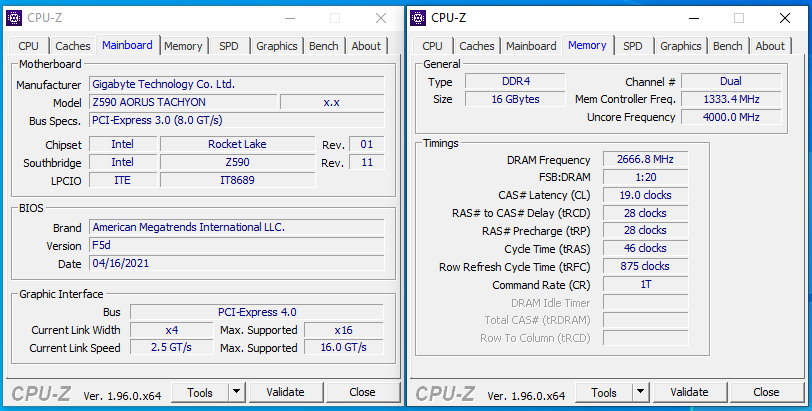Click Tools button in left CPU-Z window
This screenshot has width=812, height=411.
(x=200, y=393)
